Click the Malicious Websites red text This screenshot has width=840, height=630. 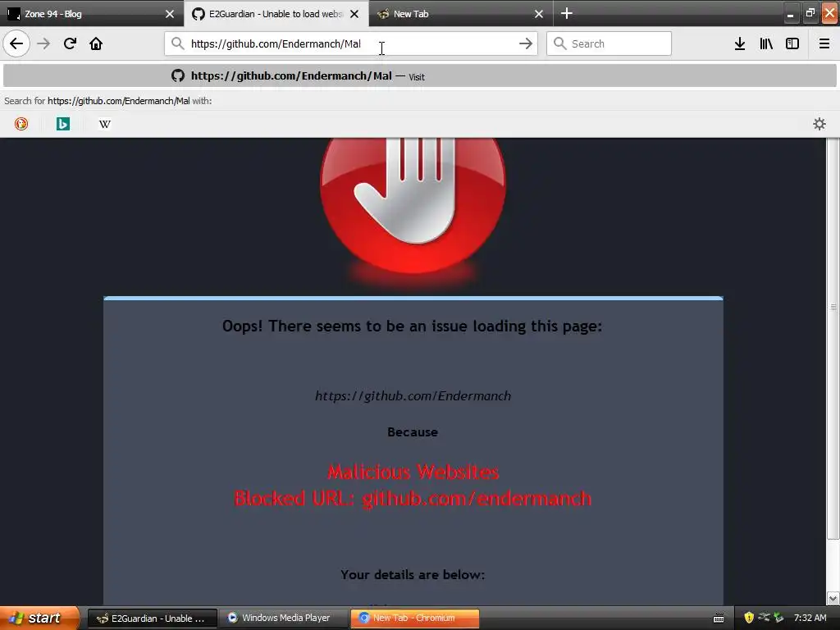pyautogui.click(x=413, y=472)
